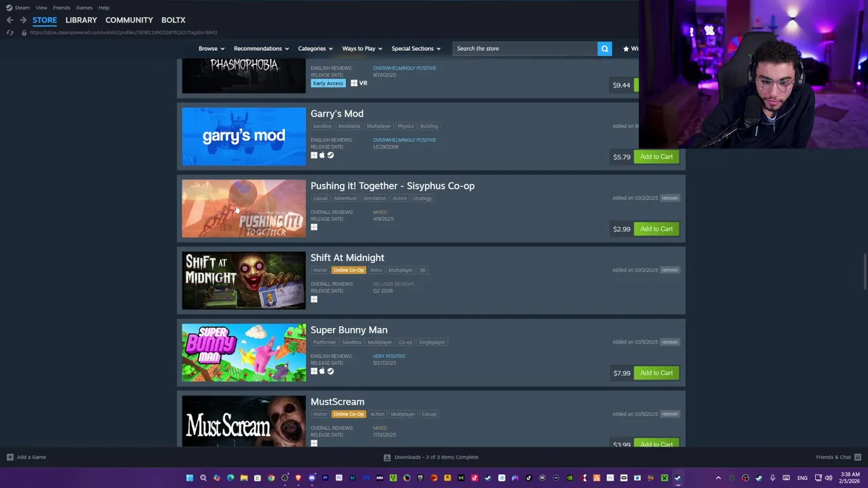This screenshot has width=868, height=488.
Task: Click the macOS icon under Garry's Mod
Action: coord(322,155)
